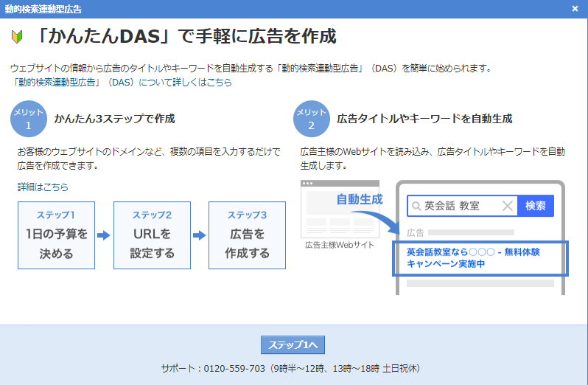Click the arrow between ステップ1 and ステップ2
Viewport: 588px width, 385px height.
click(x=104, y=236)
